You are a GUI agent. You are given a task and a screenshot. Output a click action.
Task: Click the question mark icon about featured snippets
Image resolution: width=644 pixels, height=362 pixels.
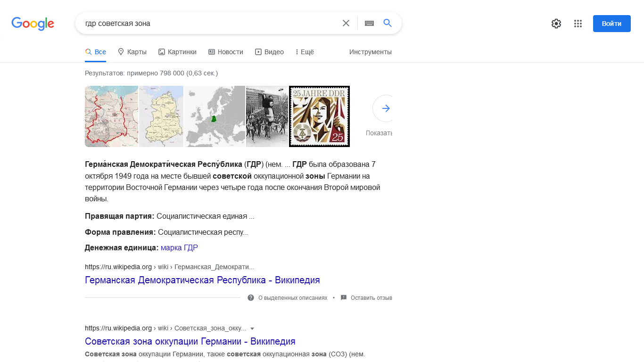coord(251,298)
